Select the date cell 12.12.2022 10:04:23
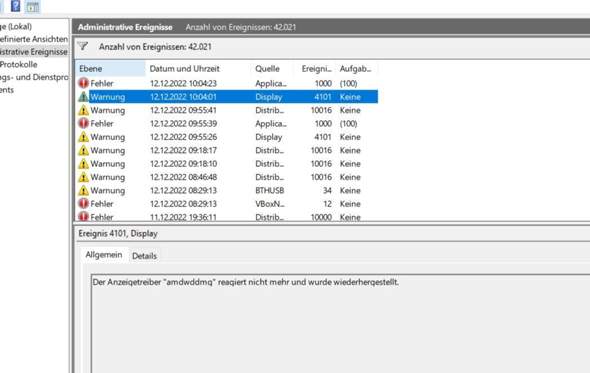Image resolution: width=590 pixels, height=373 pixels. pyautogui.click(x=183, y=83)
